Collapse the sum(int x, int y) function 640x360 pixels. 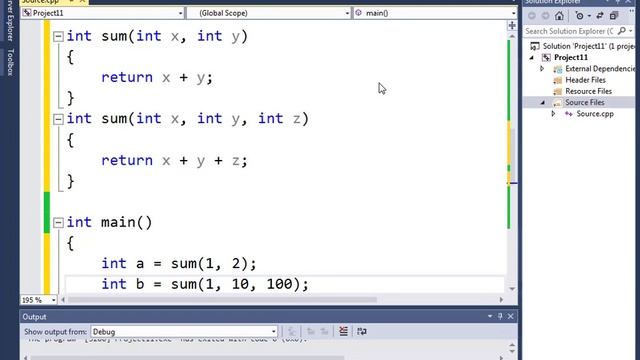pyautogui.click(x=58, y=37)
